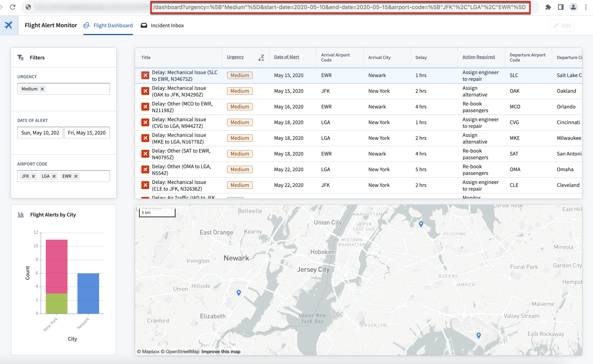Click the Flight Alerts by City chart icon

pos(21,214)
